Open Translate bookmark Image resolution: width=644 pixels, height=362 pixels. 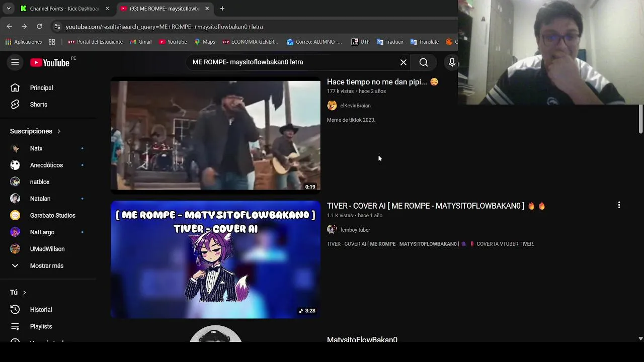pyautogui.click(x=425, y=42)
